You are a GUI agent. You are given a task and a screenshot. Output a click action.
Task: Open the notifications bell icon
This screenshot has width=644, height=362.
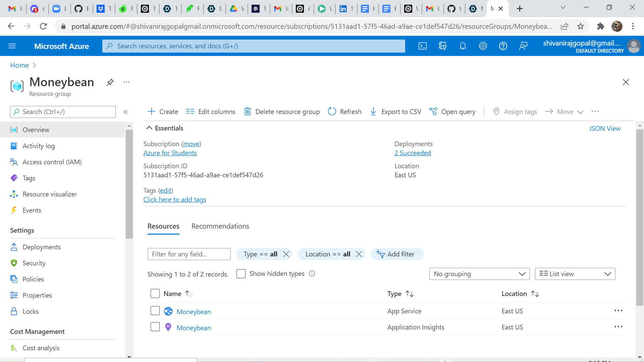pos(463,46)
